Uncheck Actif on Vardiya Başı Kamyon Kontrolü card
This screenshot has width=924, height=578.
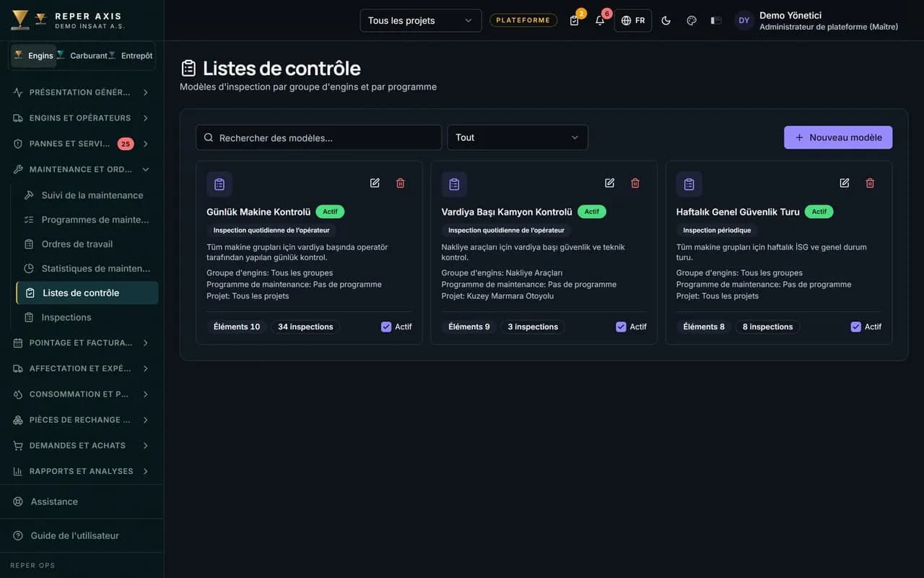621,327
